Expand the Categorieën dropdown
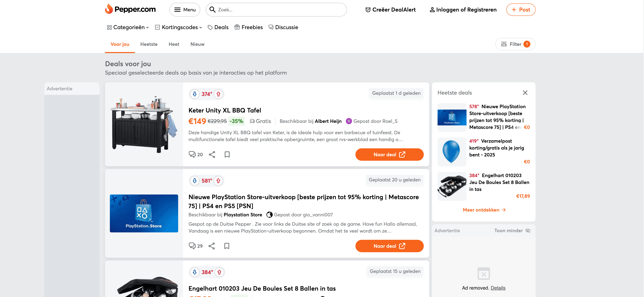 click(x=128, y=27)
